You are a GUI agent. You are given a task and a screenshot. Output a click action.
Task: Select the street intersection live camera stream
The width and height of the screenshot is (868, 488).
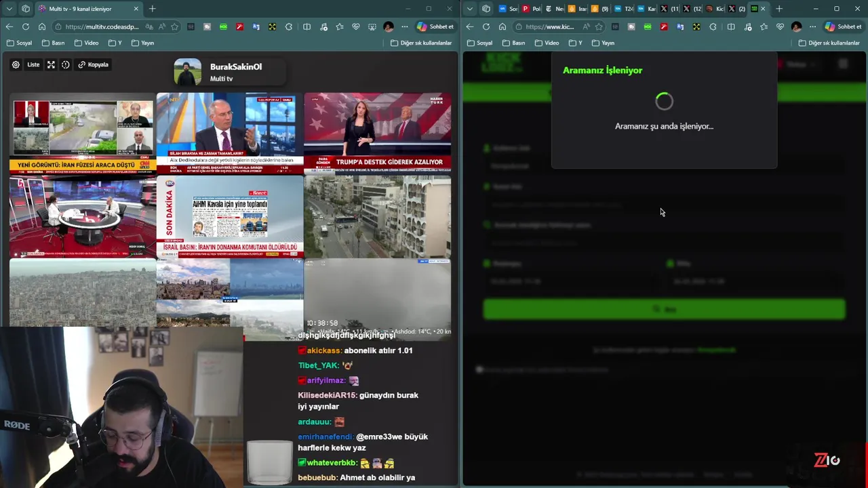click(377, 217)
